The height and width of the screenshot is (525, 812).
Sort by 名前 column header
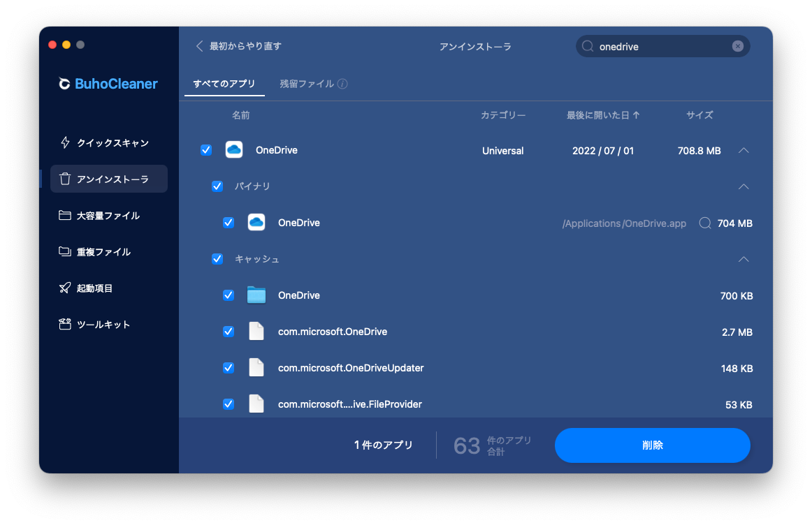241,115
